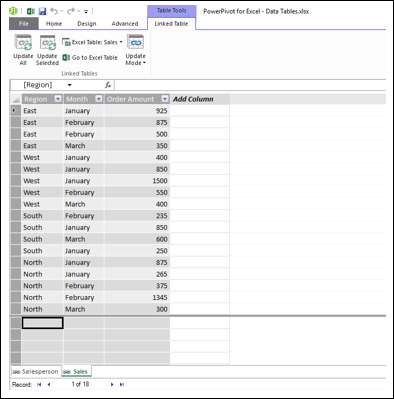Select the East cell in the 500 row

coord(43,134)
